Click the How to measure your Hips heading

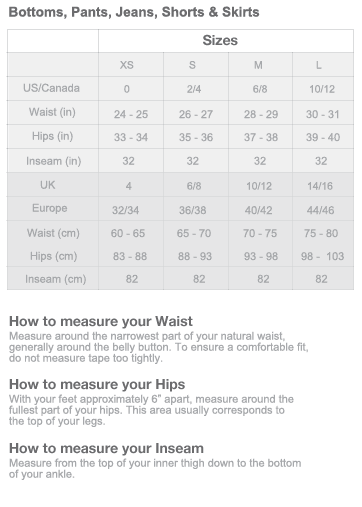click(x=97, y=384)
